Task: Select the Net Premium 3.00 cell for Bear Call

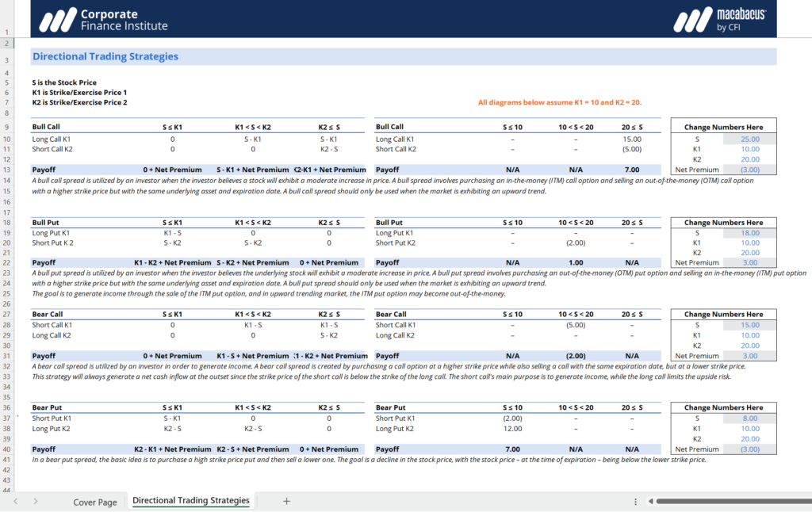Action: pyautogui.click(x=749, y=356)
